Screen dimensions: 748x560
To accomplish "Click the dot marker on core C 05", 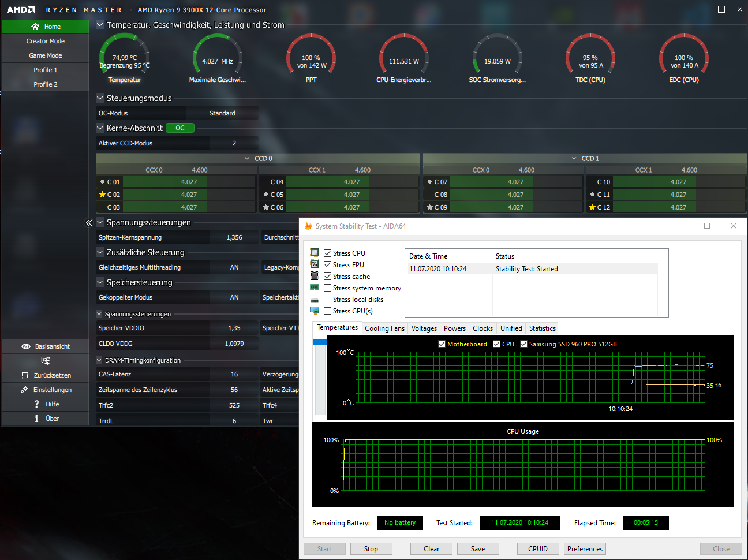I will pyautogui.click(x=265, y=195).
